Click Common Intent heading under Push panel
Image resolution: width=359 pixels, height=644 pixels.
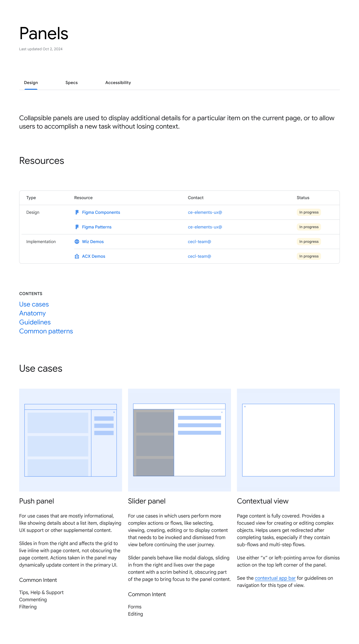click(x=38, y=580)
